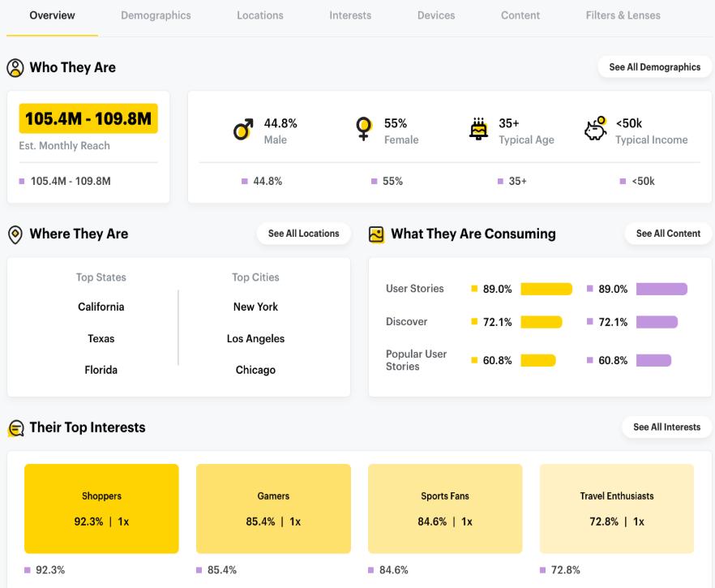Click the highlighted Est. Monthly Reach value
Viewport: 715px width, 588px height.
(88, 119)
